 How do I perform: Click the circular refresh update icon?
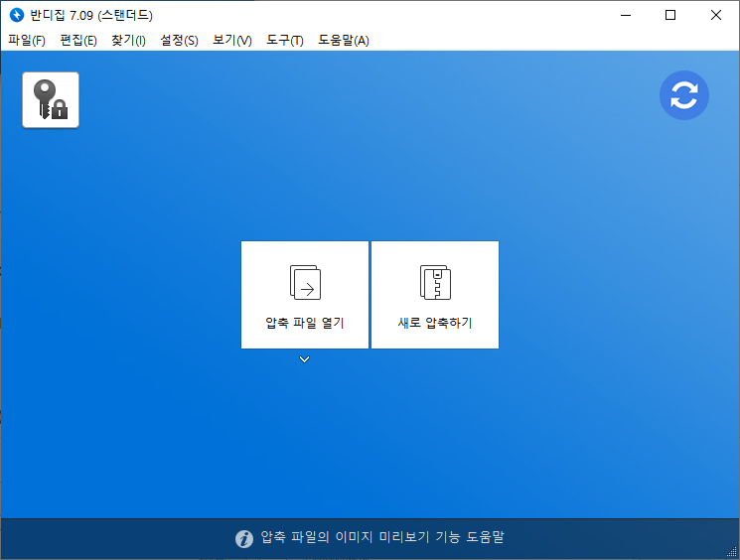pos(683,95)
